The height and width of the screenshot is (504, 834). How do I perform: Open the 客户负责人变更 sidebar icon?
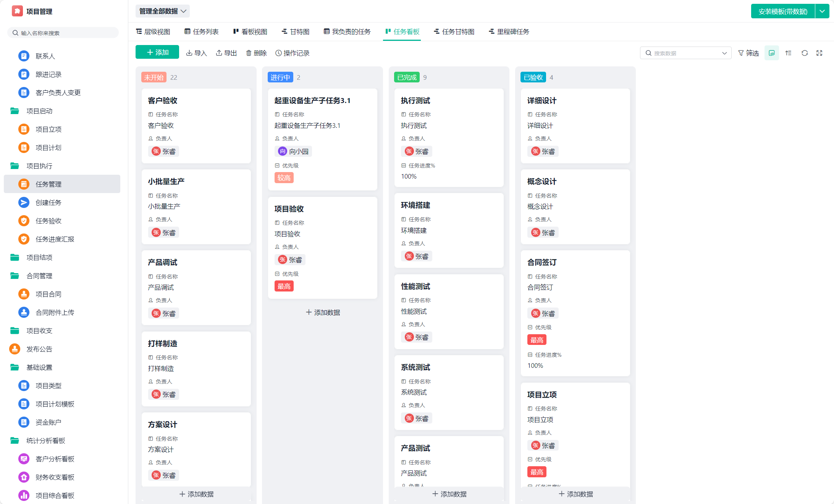point(24,93)
